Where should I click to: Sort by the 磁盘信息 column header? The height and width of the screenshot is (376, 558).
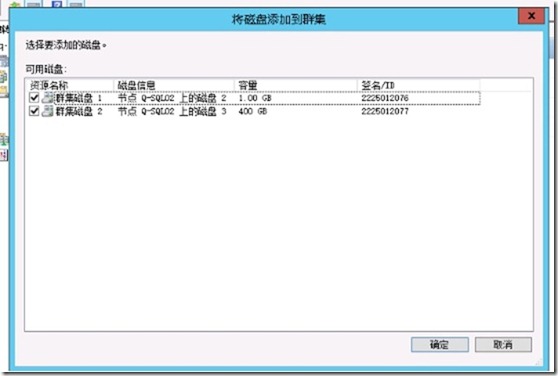click(174, 85)
